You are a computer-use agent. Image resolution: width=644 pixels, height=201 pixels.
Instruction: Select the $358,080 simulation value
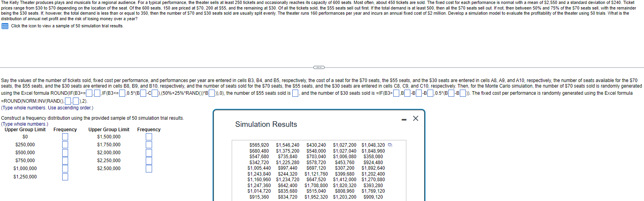tap(373, 157)
